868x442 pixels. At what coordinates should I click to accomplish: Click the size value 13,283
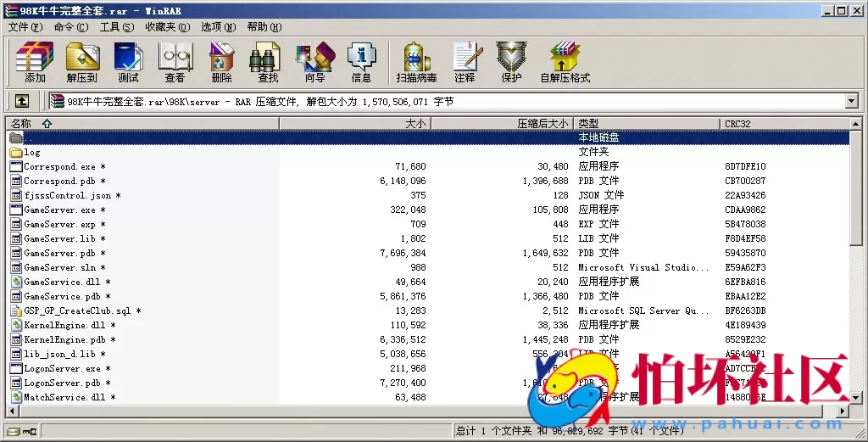coord(410,311)
